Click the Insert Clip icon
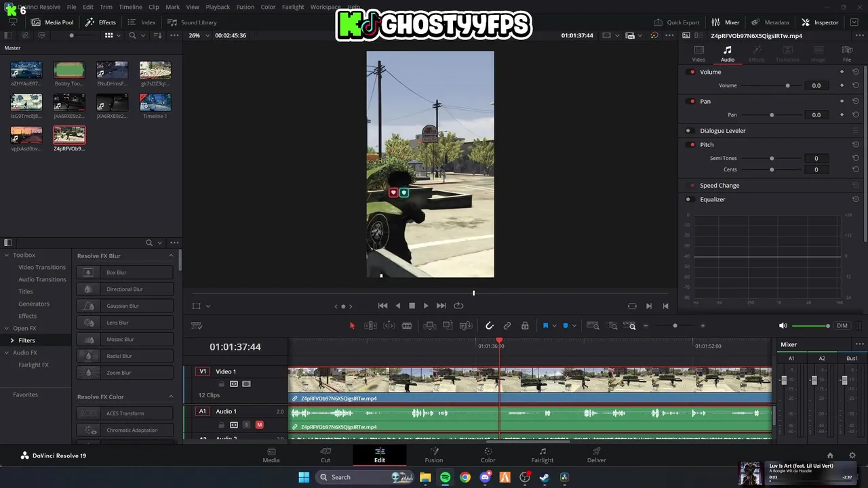Screen dimensions: 868x488 [429, 326]
